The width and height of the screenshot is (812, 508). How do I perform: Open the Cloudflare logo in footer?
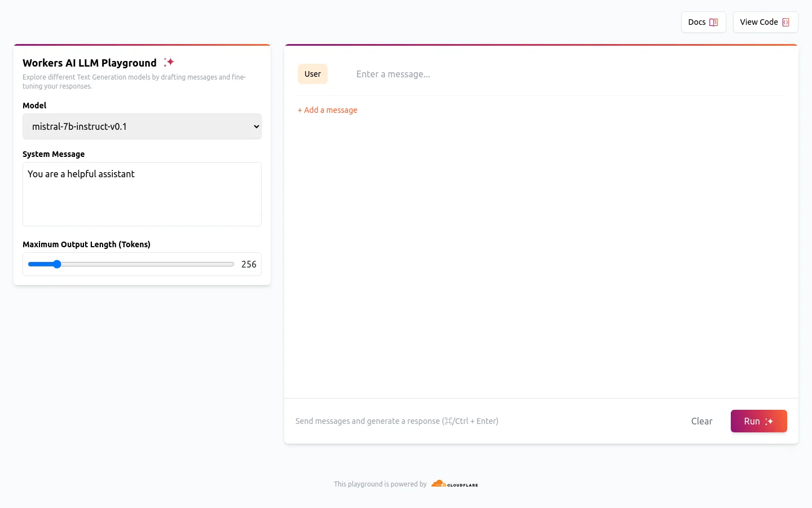tap(454, 484)
